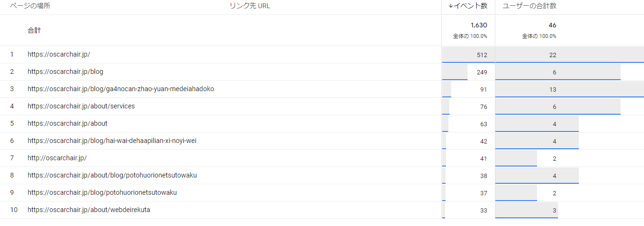Click the 合計 total row label
644x226 pixels.
(x=34, y=31)
